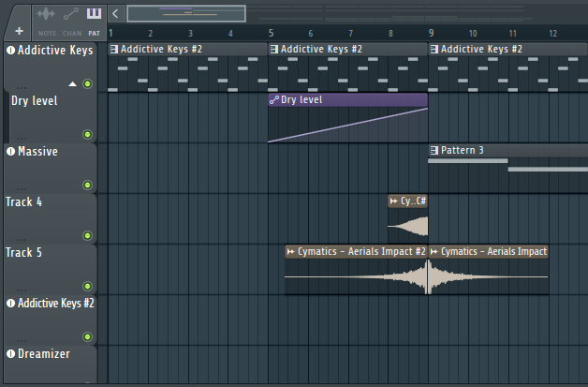Select the CHAN automation mode icon
Viewport: 588px width, 387px height.
[x=70, y=14]
